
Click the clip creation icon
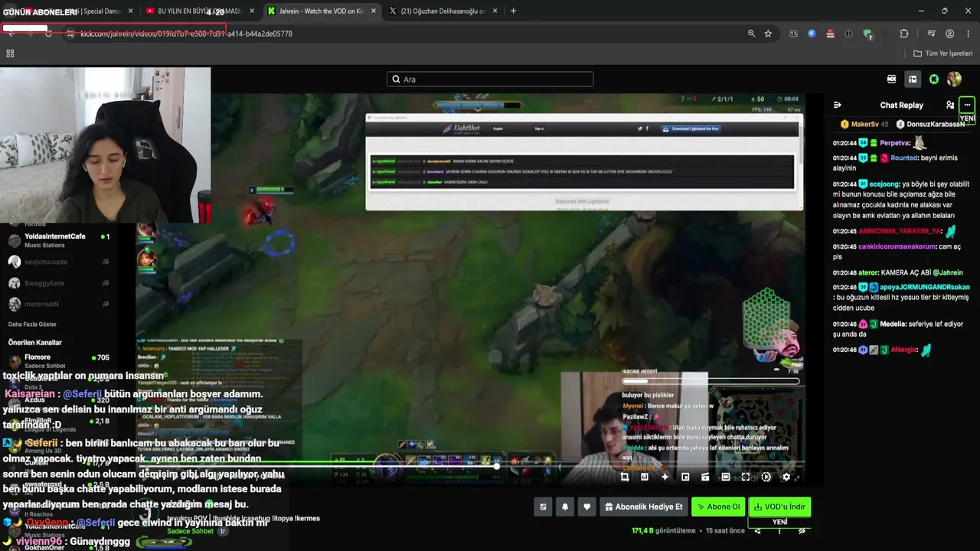pos(705,477)
